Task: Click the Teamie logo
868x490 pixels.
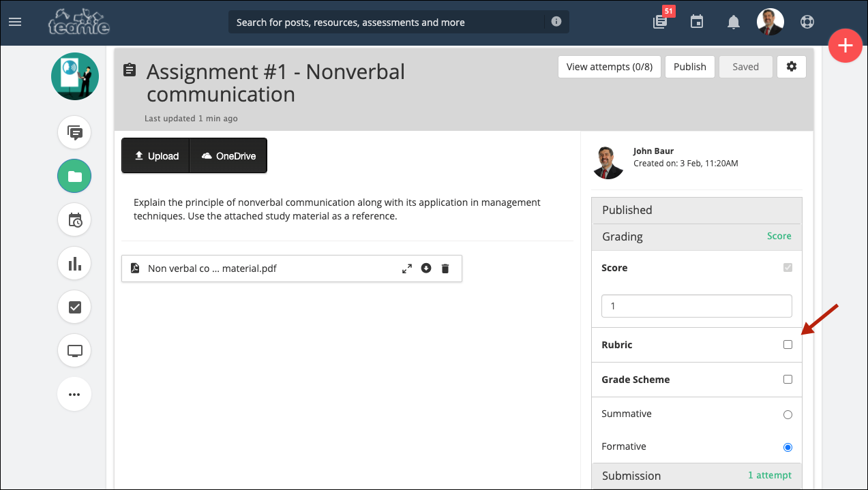Action: coord(78,21)
